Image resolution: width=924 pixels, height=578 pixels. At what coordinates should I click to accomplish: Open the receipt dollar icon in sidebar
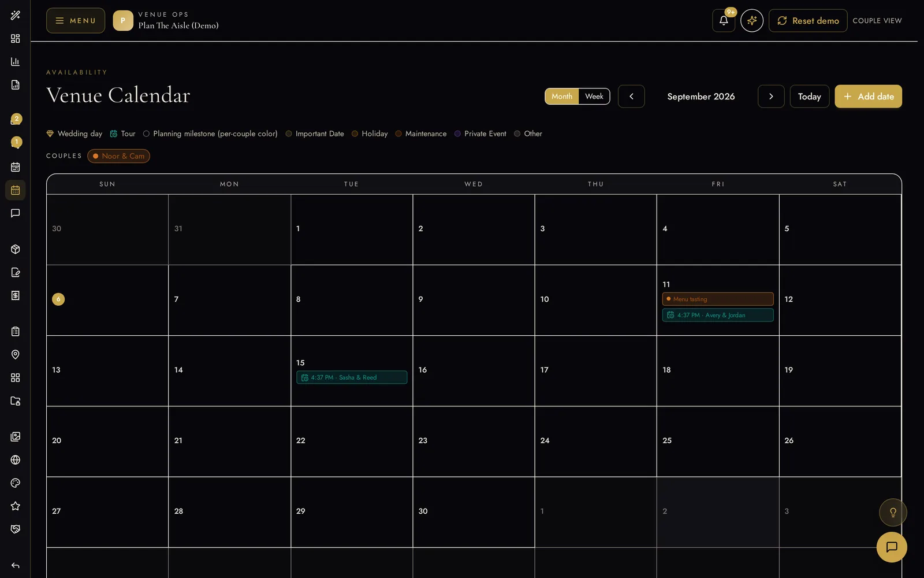pyautogui.click(x=16, y=295)
